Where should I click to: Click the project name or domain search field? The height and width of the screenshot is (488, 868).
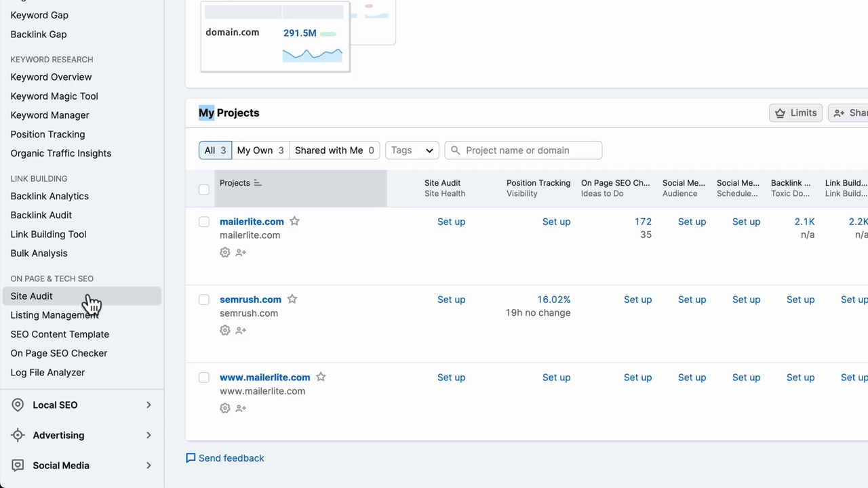[523, 150]
